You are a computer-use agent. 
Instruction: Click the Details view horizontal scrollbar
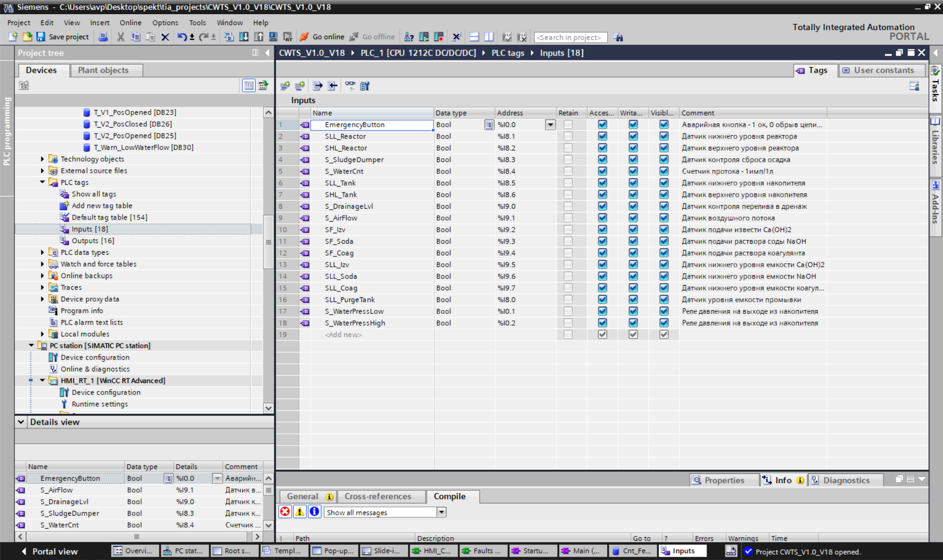(137, 536)
